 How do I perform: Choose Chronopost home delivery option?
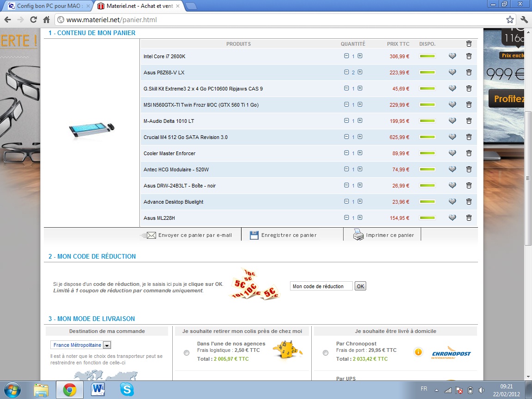pos(326,353)
